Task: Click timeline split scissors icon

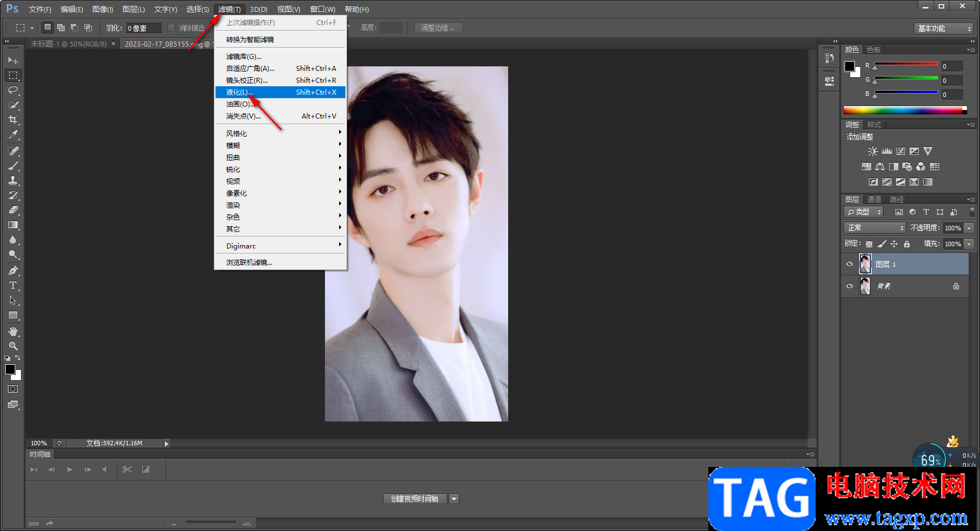Action: pyautogui.click(x=127, y=469)
